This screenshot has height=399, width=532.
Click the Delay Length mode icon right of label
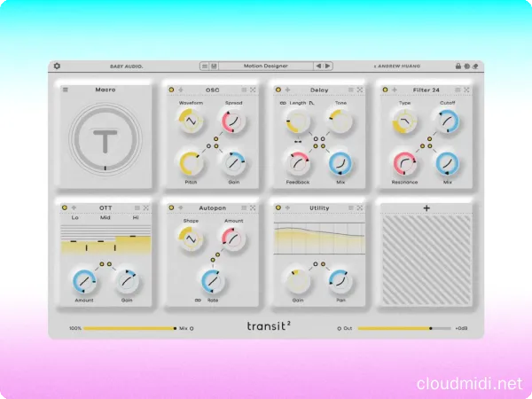click(312, 103)
